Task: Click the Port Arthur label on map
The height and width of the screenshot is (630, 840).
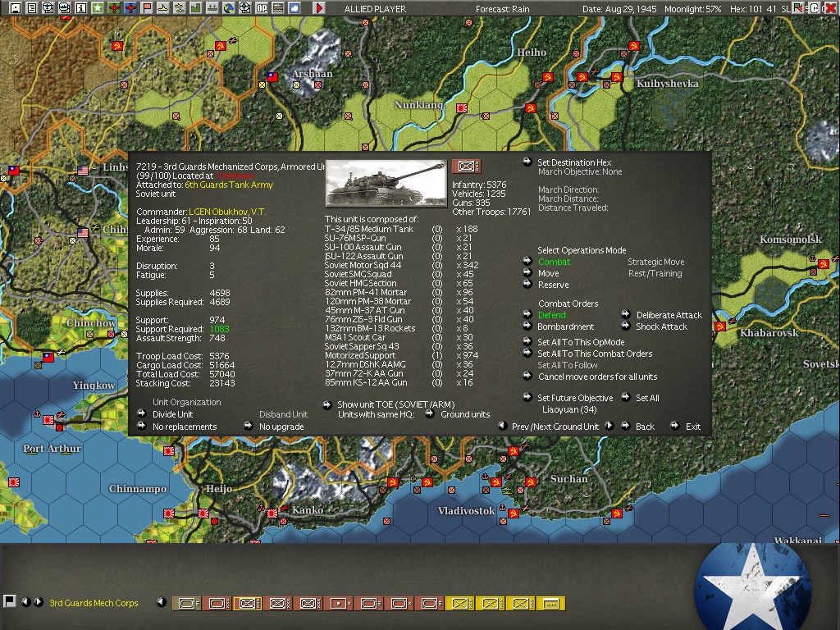Action: click(x=52, y=449)
